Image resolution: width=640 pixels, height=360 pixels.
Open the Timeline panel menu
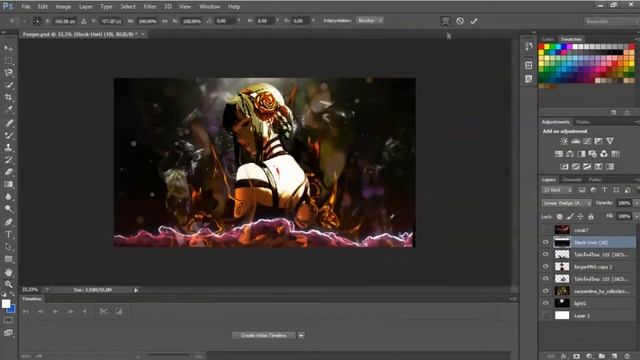click(513, 299)
